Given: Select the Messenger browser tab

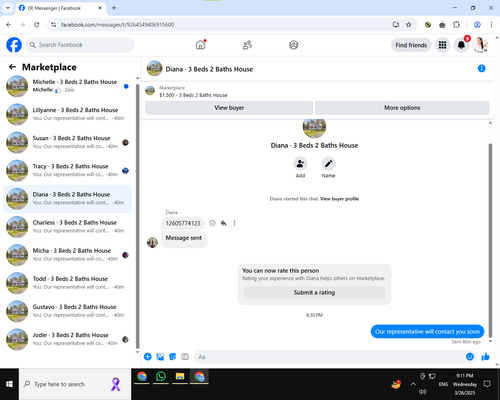Looking at the screenshot, I should 60,8.
